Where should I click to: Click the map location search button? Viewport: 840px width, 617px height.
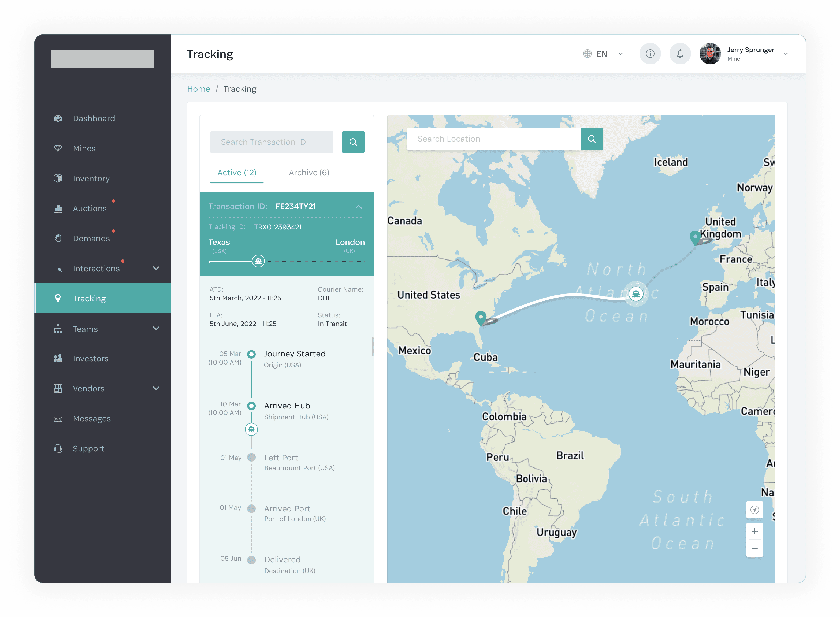591,139
